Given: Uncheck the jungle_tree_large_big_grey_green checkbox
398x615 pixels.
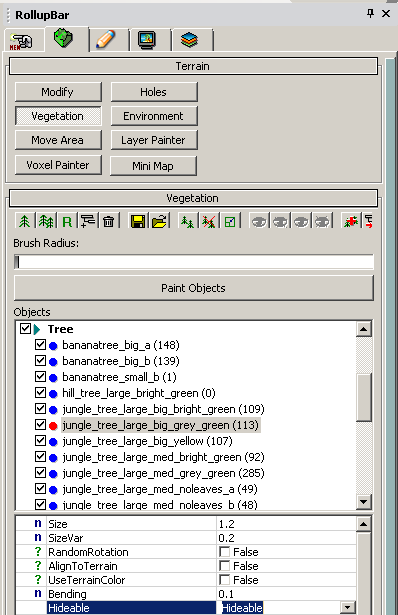Looking at the screenshot, I should pyautogui.click(x=40, y=425).
